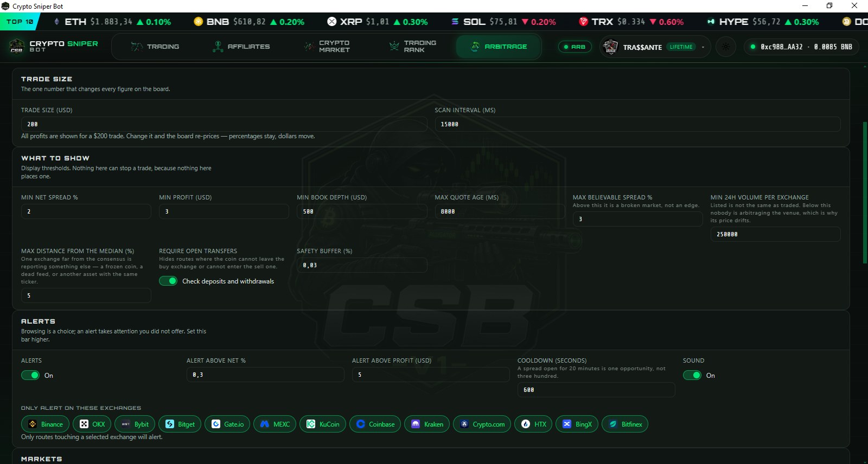Edit the Min Profit (USD) field
Viewport: 868px width, 464px height.
tap(224, 211)
